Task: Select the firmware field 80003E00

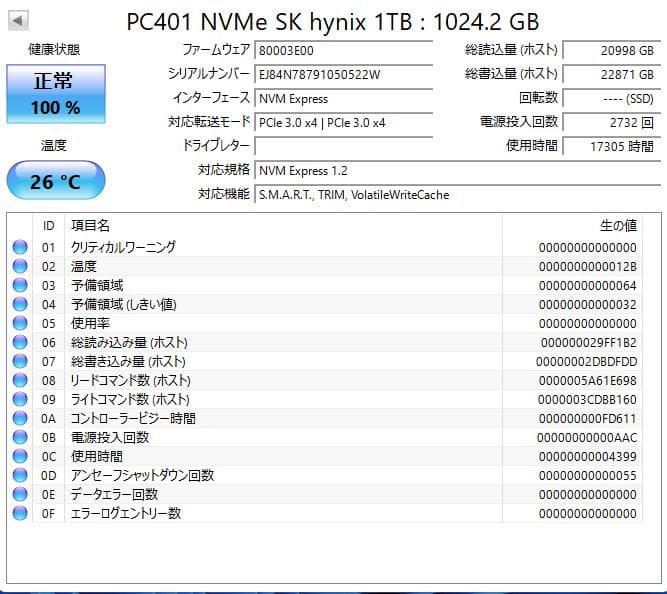Action: [344, 50]
